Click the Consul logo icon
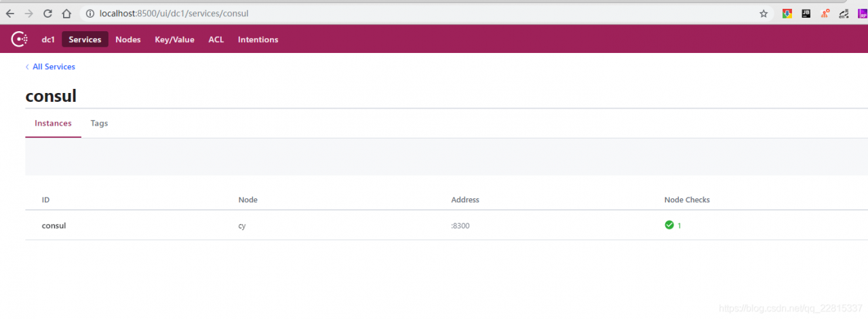 pos(19,39)
